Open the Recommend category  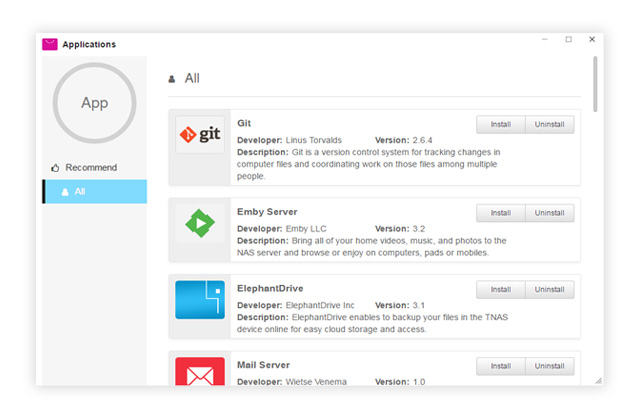coord(94,168)
